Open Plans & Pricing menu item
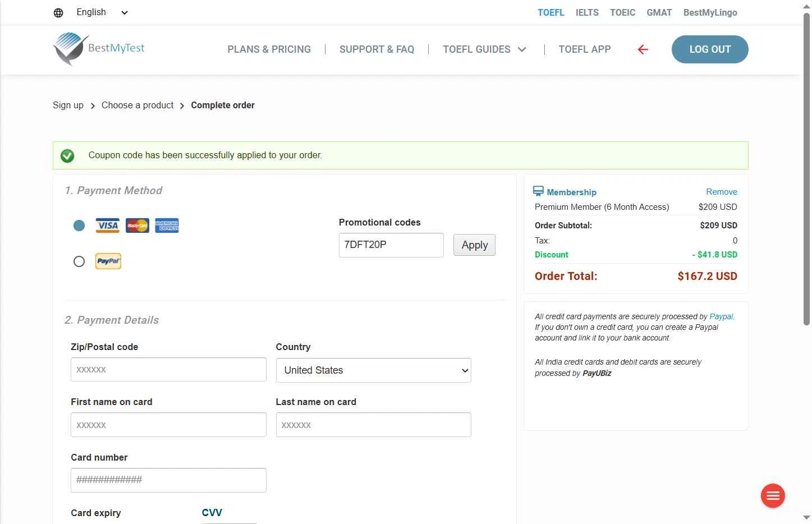Screen dimensions: 812x524 pos(269,49)
